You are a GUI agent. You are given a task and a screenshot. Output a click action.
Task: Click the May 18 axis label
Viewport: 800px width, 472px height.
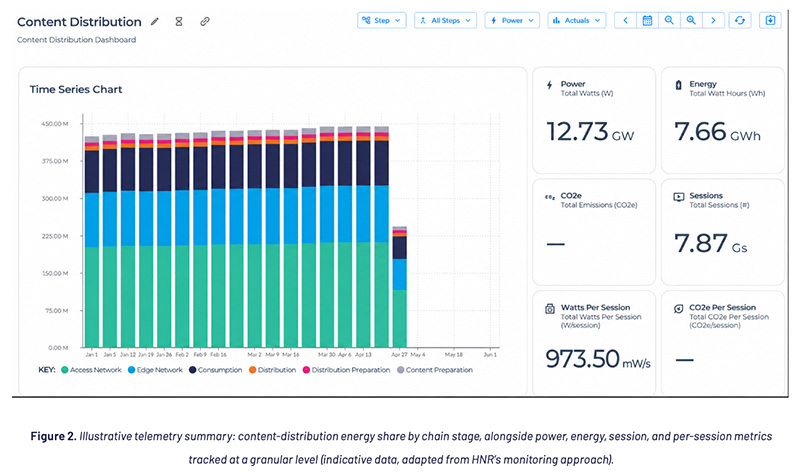coord(454,354)
